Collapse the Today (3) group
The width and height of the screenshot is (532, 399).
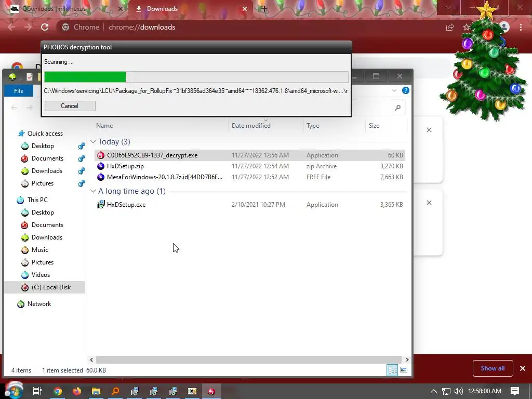[x=93, y=142]
